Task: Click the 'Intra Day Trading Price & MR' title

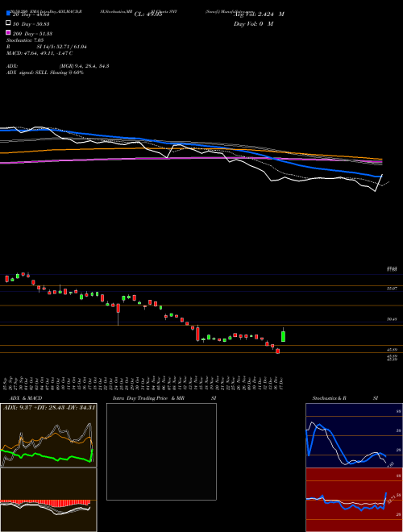Action: pyautogui.click(x=148, y=398)
